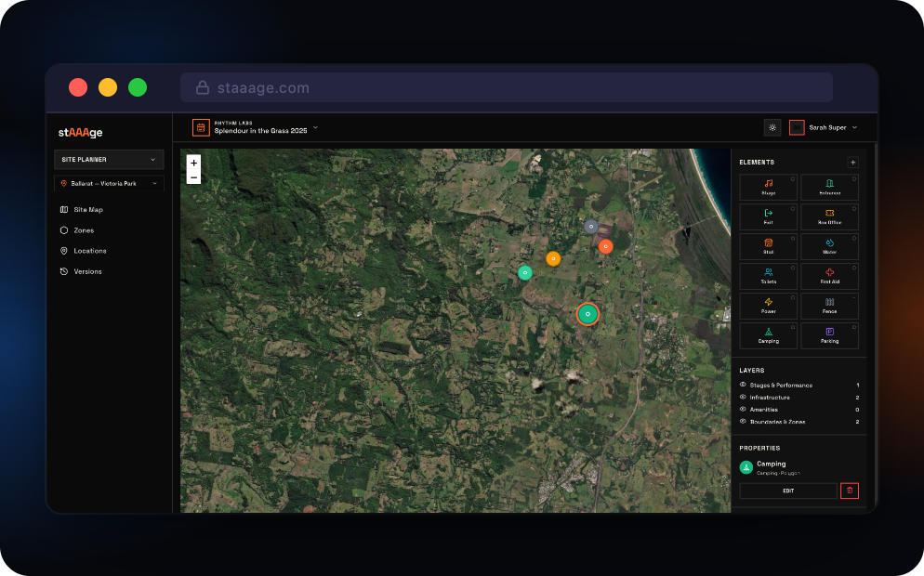Click the orange marker on the map
The height and width of the screenshot is (576, 924).
click(553, 258)
